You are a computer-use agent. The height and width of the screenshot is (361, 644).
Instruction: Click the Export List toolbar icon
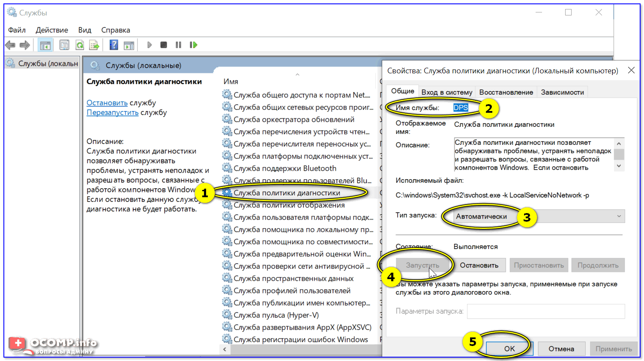click(94, 45)
